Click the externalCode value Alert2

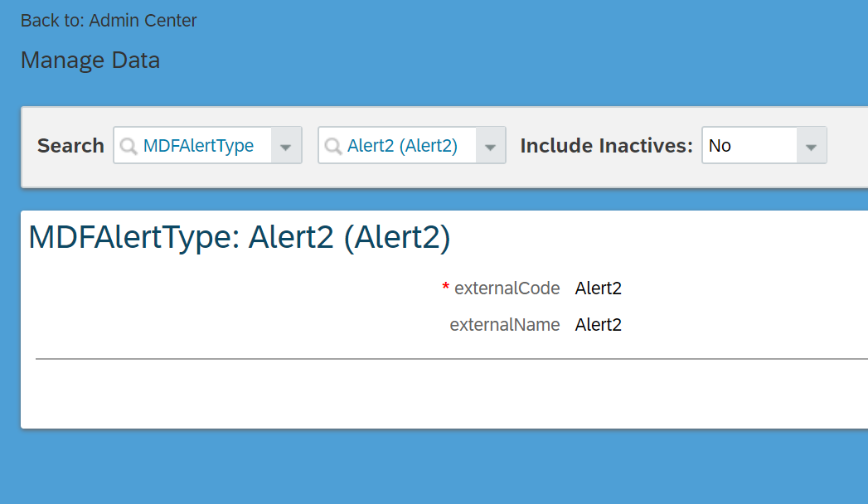598,288
